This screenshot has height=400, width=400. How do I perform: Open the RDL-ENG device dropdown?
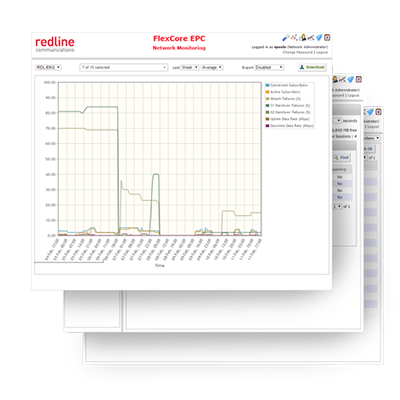tap(48, 67)
